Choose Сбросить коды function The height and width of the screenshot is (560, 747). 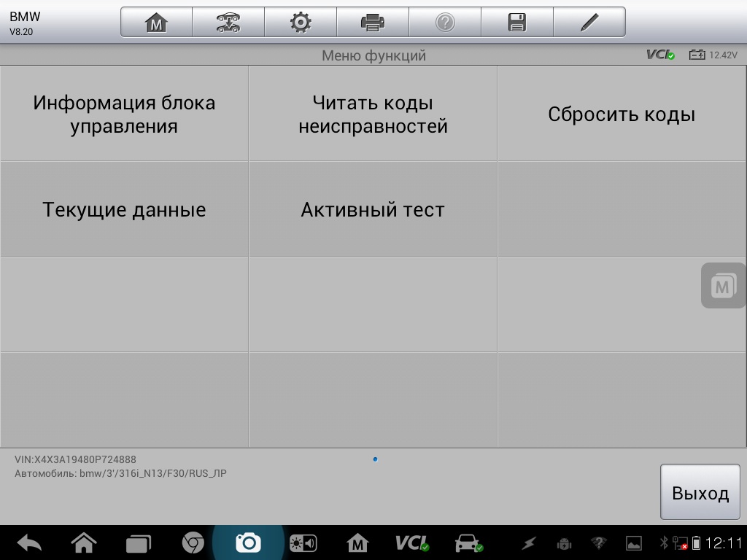622,114
